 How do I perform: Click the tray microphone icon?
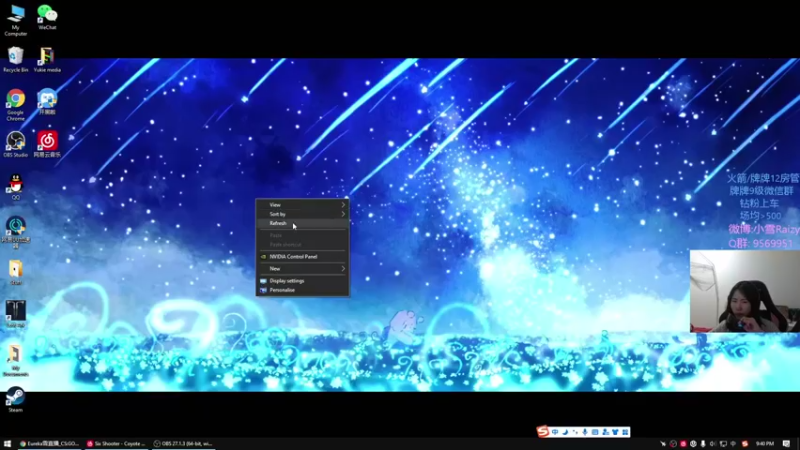pos(703,444)
